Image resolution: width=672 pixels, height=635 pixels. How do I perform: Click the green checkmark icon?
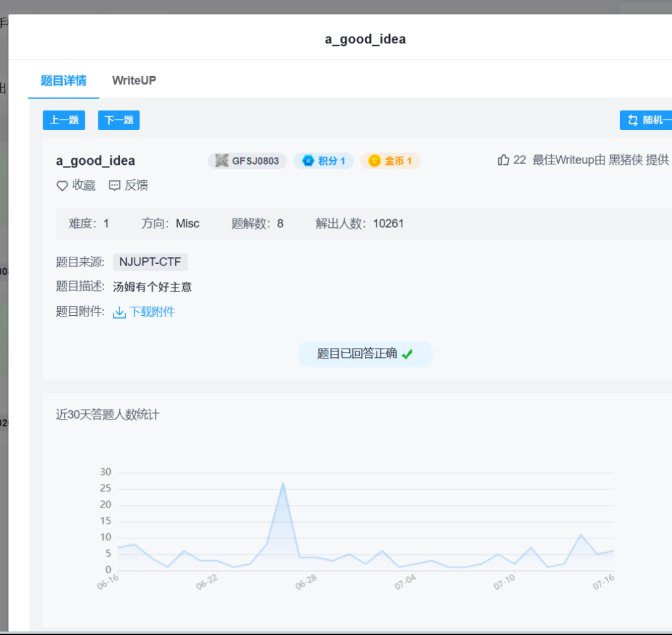[x=408, y=354]
